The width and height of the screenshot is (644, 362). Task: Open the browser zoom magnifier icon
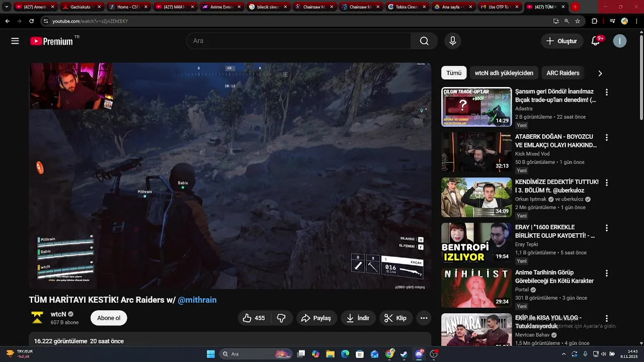click(567, 21)
